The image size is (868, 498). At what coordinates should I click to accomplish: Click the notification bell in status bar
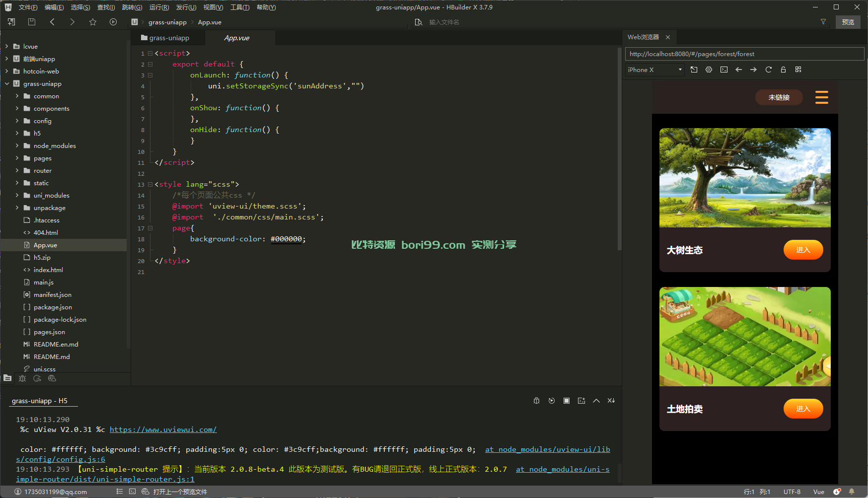pos(852,492)
